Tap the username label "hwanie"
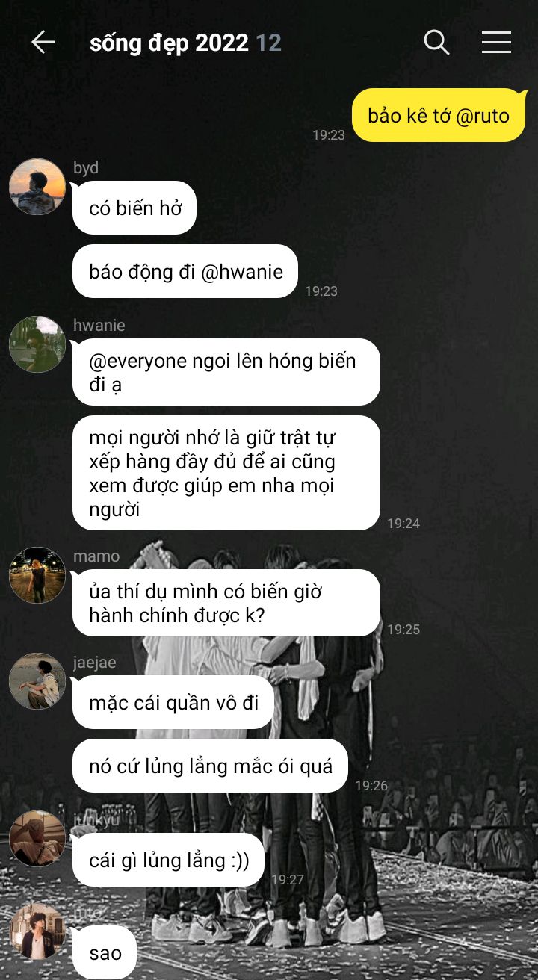Viewport: 538px width, 980px height. pyautogui.click(x=99, y=325)
